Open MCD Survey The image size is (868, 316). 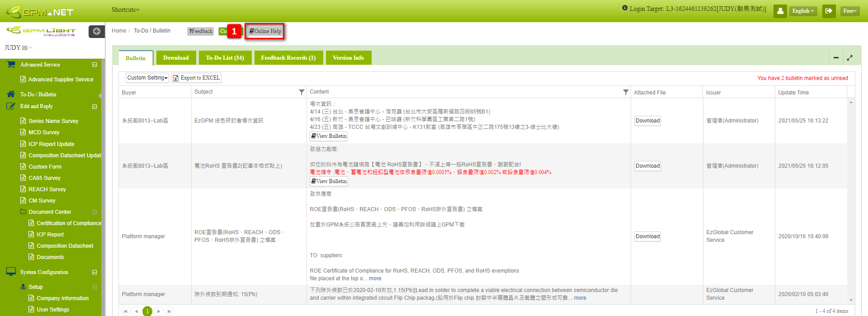(x=44, y=132)
